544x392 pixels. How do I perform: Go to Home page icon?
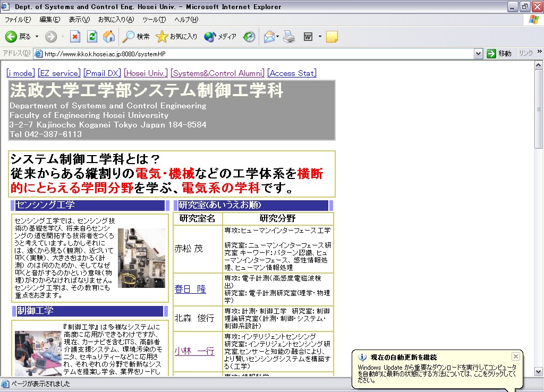pos(108,37)
